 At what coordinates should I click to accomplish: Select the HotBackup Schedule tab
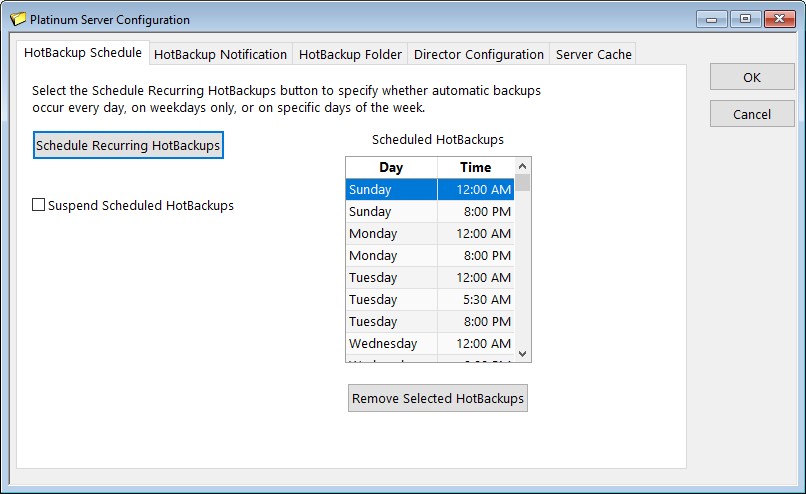[83, 53]
